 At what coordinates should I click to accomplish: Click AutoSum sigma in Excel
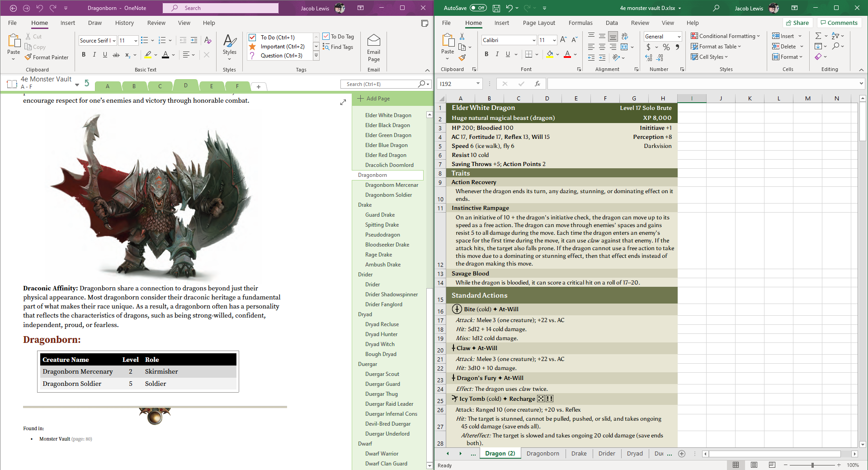tap(818, 36)
